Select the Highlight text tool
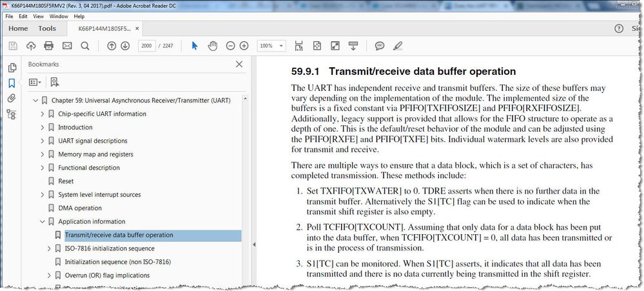The width and height of the screenshot is (644, 291). [397, 46]
